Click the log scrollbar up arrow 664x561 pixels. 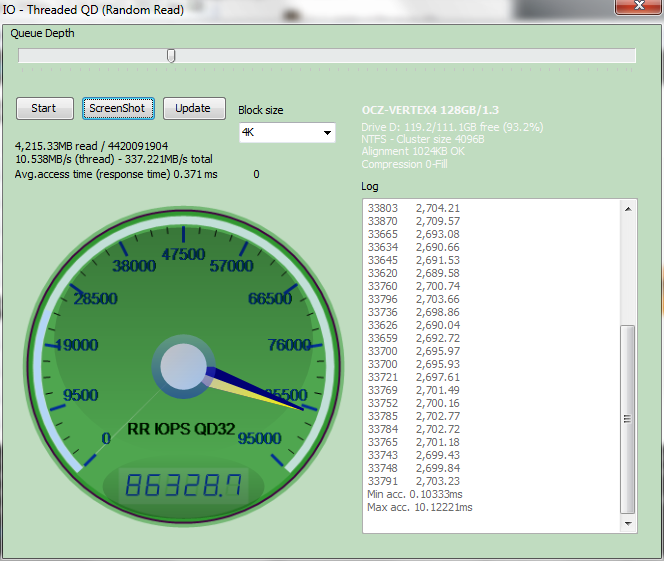[627, 209]
